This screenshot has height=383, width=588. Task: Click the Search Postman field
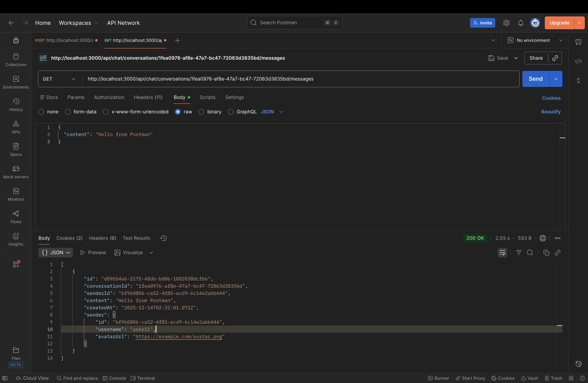294,23
